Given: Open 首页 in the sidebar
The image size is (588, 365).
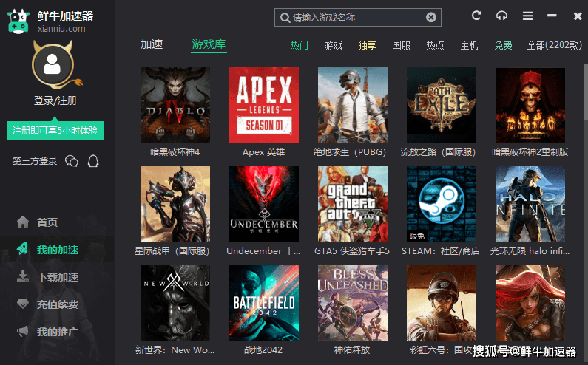Looking at the screenshot, I should (47, 222).
